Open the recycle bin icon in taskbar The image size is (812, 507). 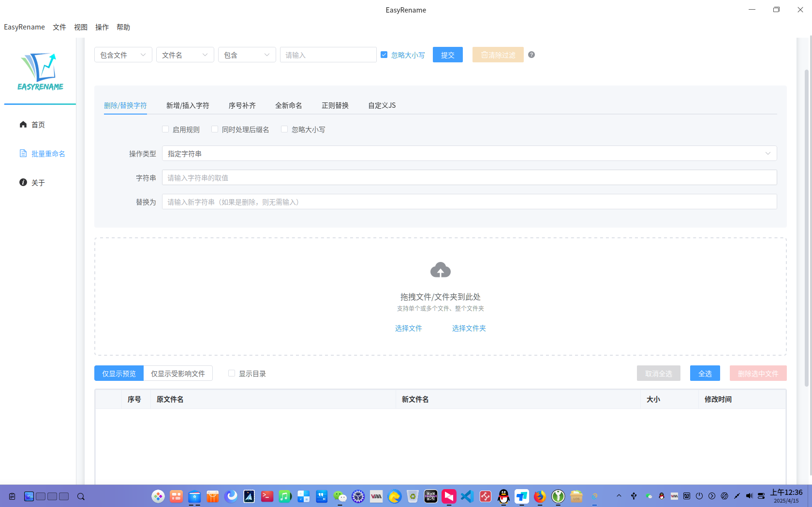413,496
